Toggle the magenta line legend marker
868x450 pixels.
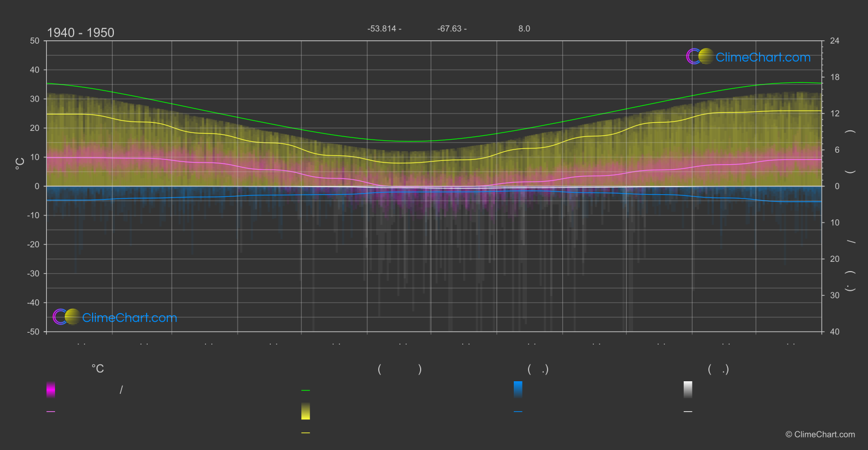pyautogui.click(x=51, y=412)
